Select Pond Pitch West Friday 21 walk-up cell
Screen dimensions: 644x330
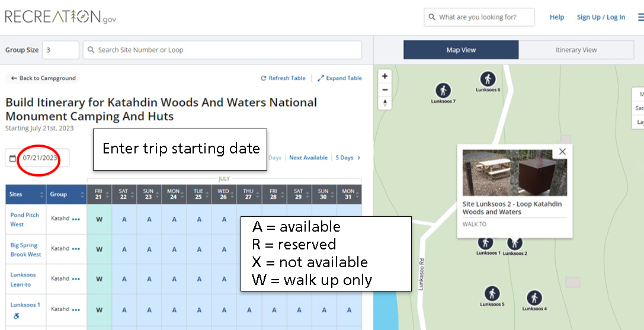(100, 219)
